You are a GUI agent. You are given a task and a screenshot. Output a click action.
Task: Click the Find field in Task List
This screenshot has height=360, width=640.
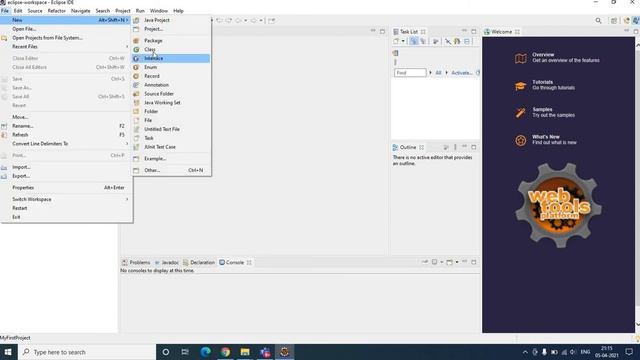pos(410,73)
